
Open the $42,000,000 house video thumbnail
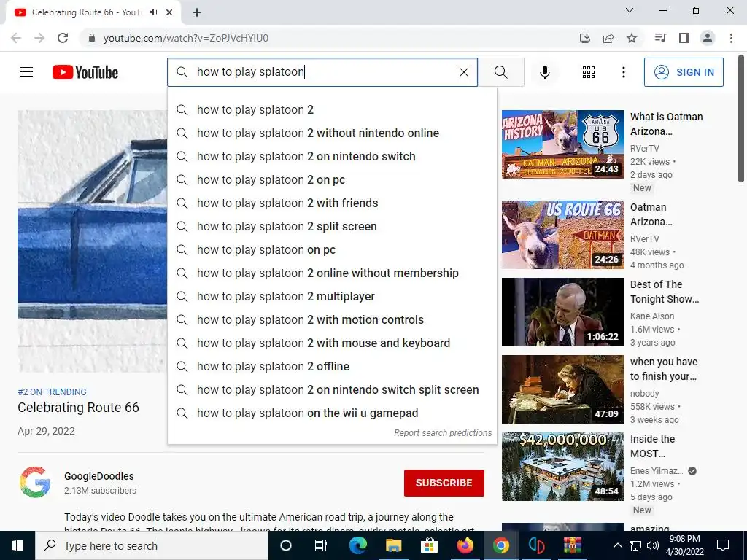pos(562,466)
